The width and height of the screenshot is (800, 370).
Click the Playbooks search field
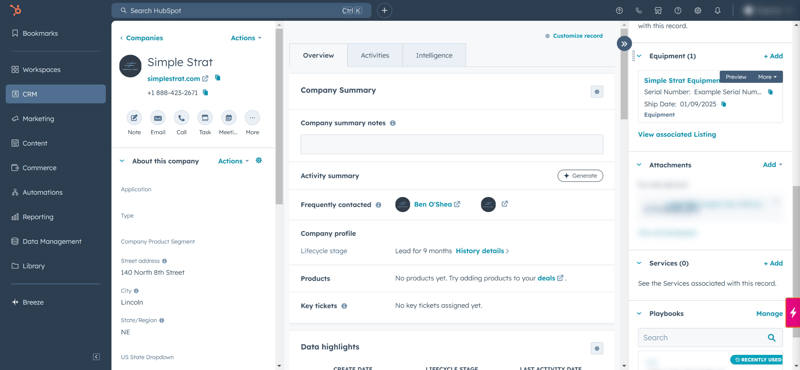click(710, 337)
